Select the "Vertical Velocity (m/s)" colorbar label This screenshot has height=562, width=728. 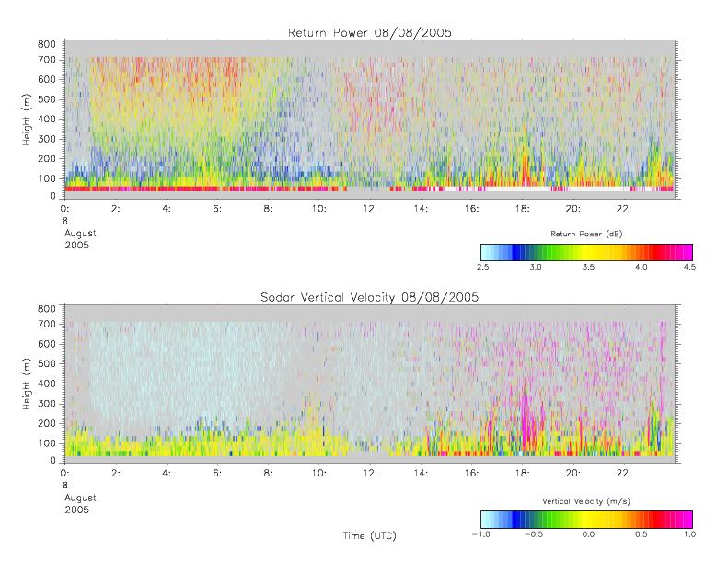[586, 501]
